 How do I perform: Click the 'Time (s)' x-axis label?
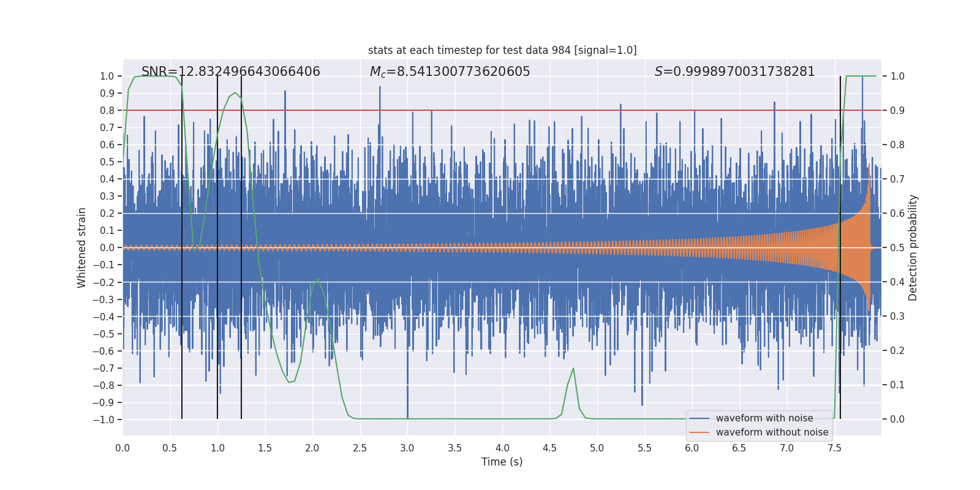point(502,462)
